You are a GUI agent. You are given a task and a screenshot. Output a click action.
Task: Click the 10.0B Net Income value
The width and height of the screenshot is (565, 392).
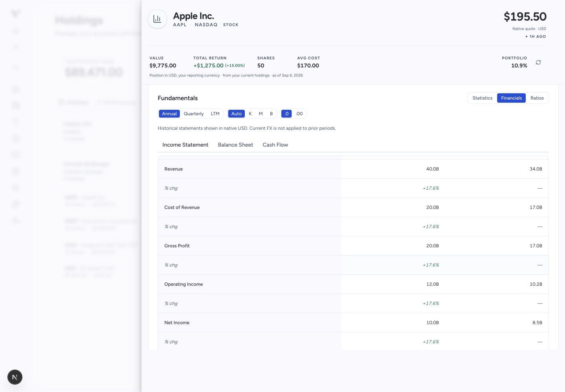pos(432,323)
